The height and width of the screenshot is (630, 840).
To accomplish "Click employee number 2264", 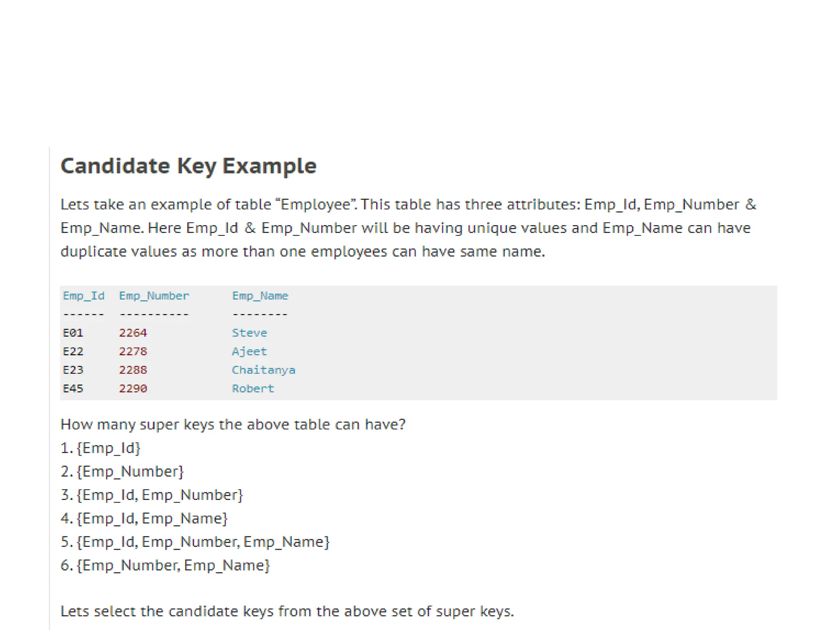I will 133,333.
